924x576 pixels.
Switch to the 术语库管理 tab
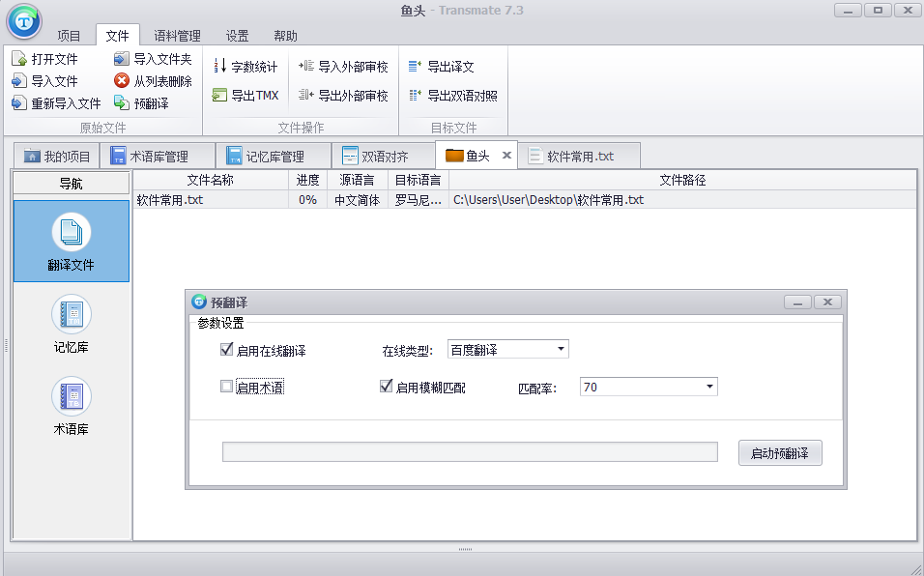pos(158,157)
